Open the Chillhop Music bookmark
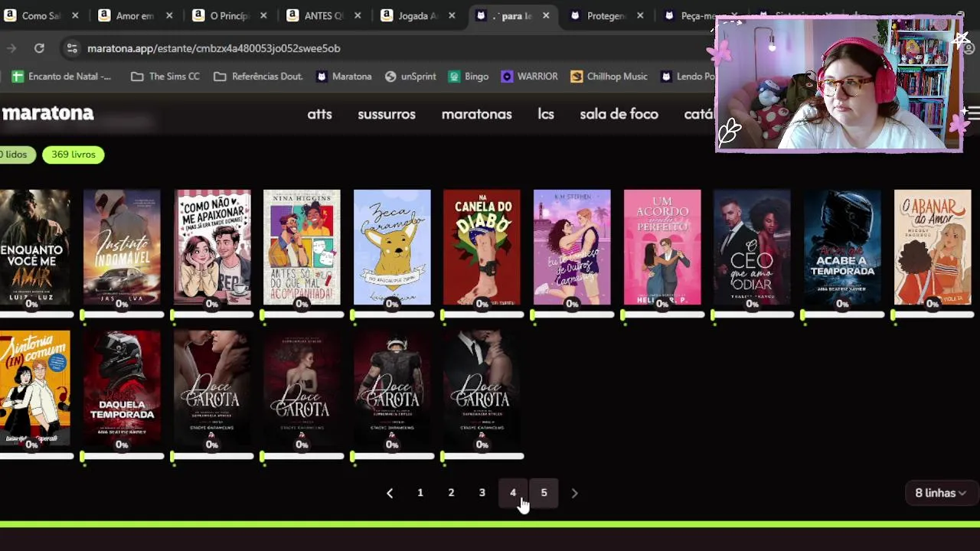The width and height of the screenshot is (980, 551). click(609, 77)
